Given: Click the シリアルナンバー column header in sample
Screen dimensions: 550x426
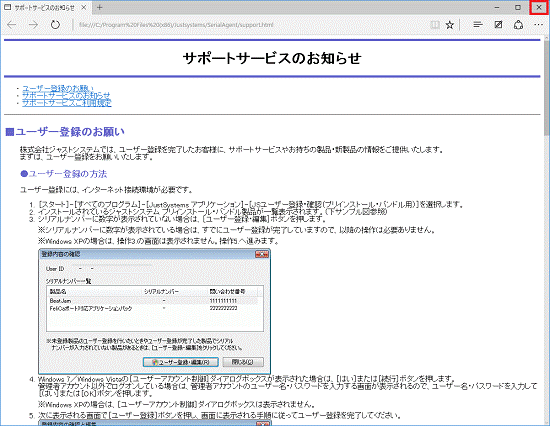Looking at the screenshot, I should pos(161,292).
